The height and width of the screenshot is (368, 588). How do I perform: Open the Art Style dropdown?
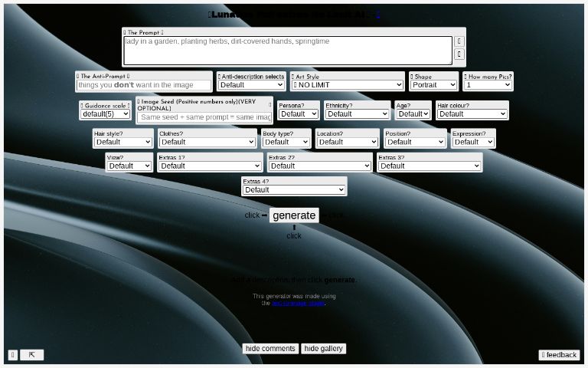tap(347, 85)
